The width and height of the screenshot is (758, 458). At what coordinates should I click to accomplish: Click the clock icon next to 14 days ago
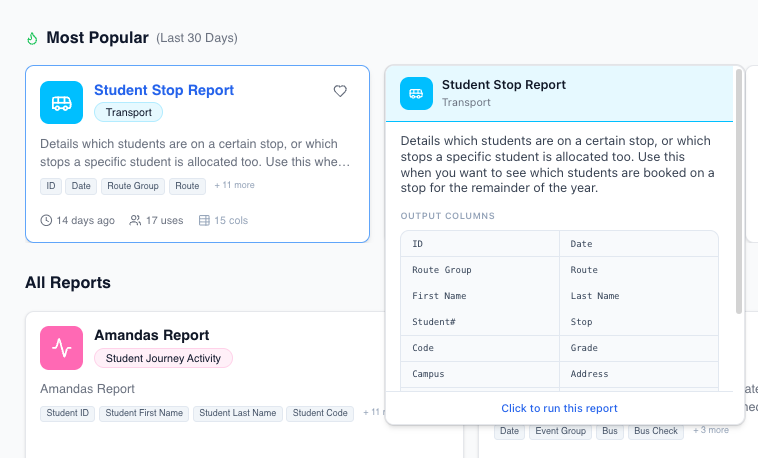[x=46, y=220]
